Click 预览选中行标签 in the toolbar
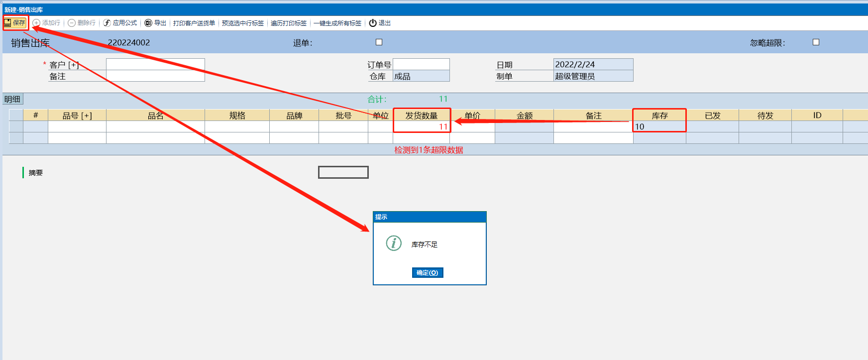Image resolution: width=868 pixels, height=360 pixels. click(x=243, y=23)
